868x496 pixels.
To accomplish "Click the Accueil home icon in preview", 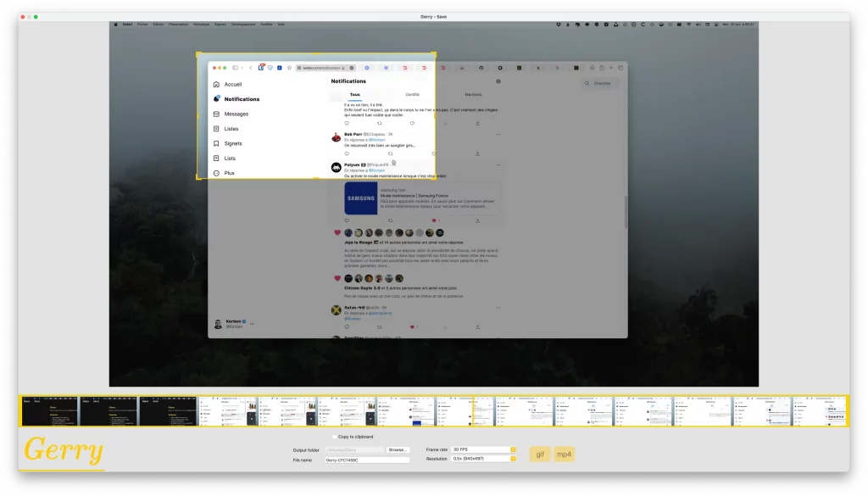I will point(217,85).
